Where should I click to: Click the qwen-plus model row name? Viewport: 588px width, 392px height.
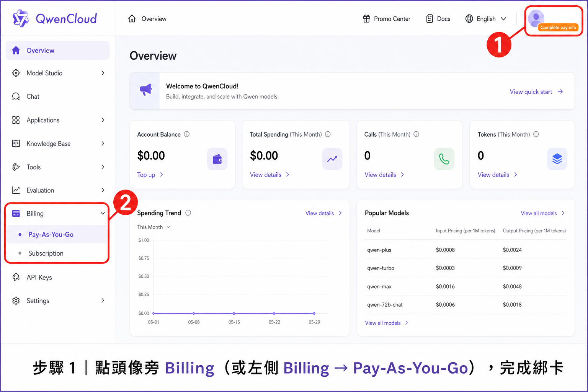click(379, 250)
